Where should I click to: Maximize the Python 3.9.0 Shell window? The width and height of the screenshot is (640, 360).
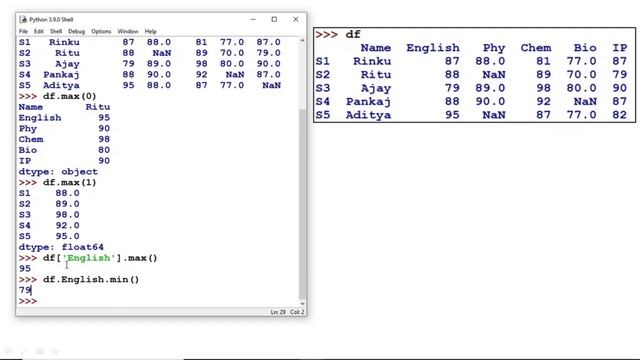[274, 19]
